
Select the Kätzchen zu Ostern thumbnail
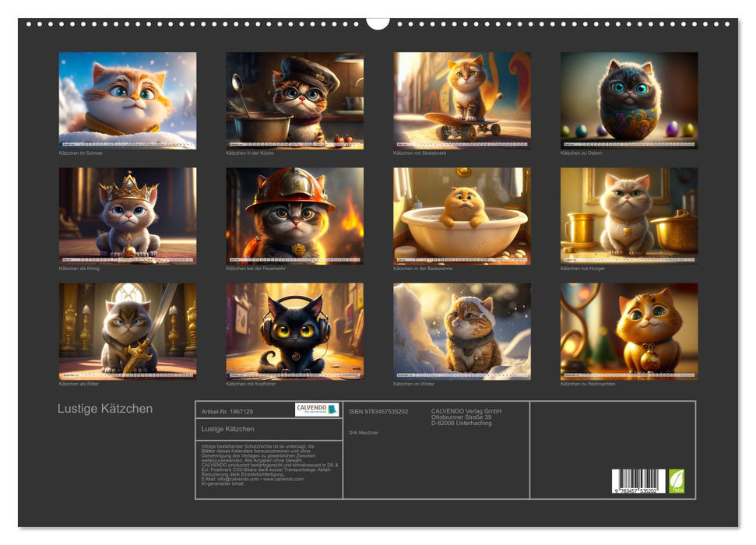[628, 100]
